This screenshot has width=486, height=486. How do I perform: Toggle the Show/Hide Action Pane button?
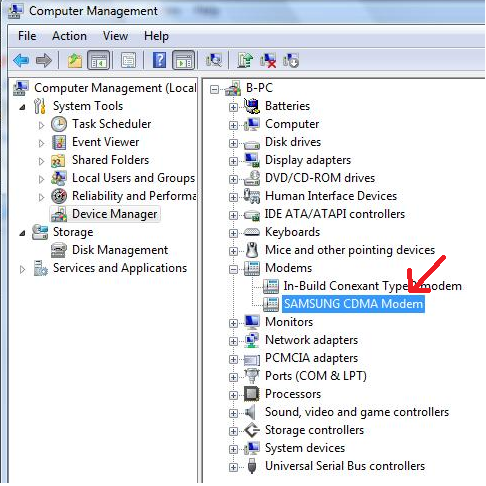183,61
